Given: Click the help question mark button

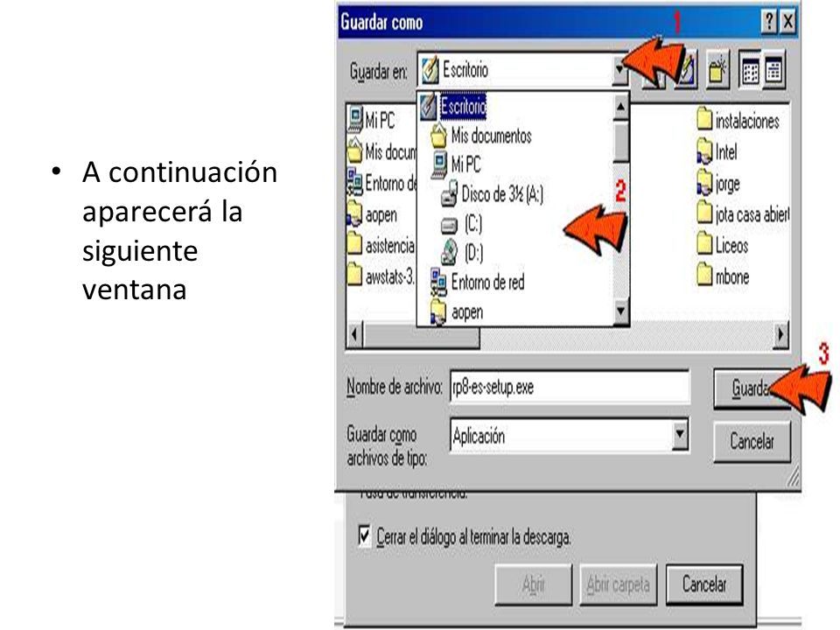Looking at the screenshot, I should (x=769, y=22).
